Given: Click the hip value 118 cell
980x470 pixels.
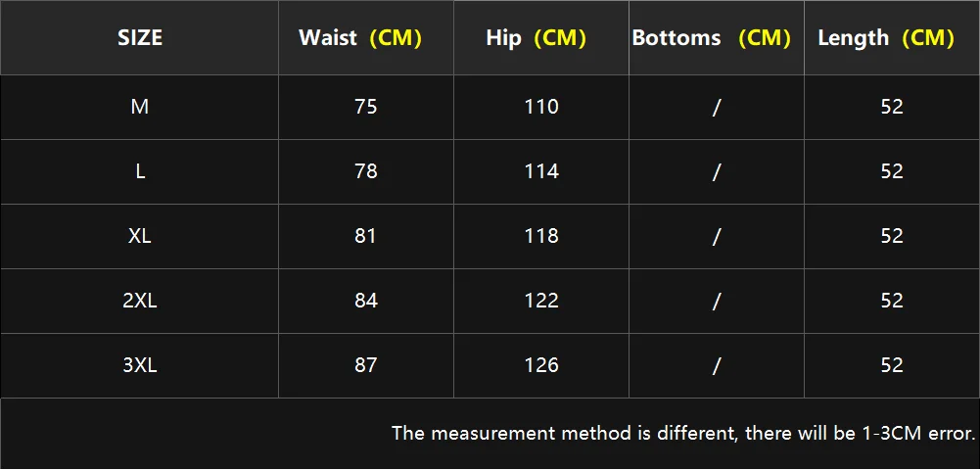Looking at the screenshot, I should (541, 236).
